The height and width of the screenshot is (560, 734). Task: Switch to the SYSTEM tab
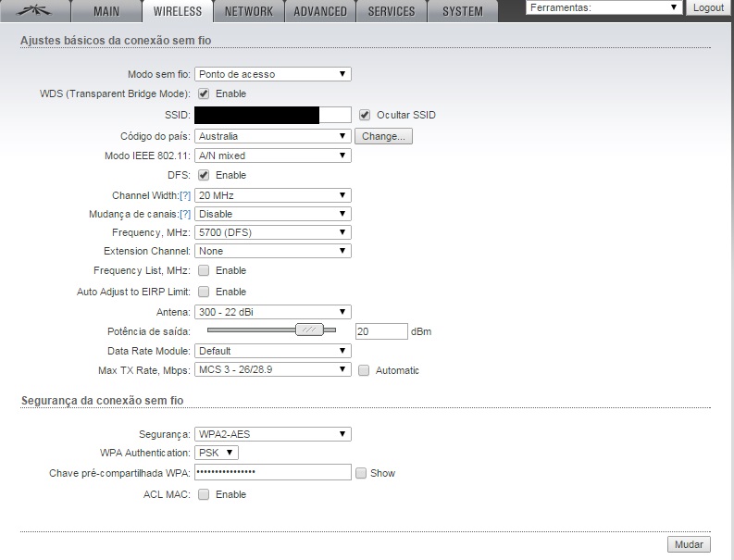[x=463, y=11]
